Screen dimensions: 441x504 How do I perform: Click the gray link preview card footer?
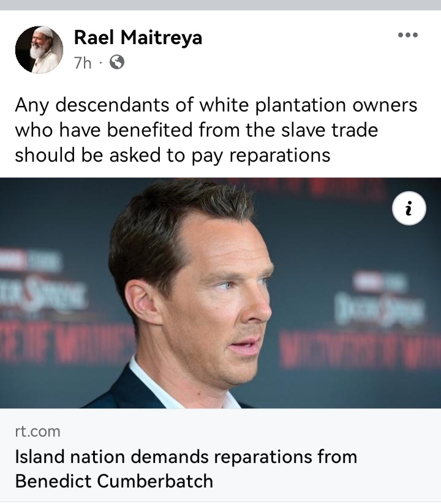(x=221, y=455)
